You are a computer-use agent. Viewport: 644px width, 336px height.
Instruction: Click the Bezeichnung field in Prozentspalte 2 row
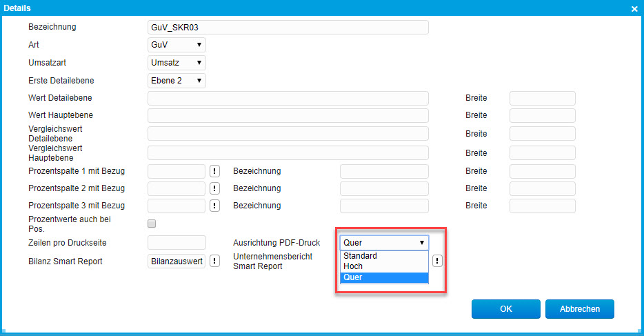click(x=384, y=188)
